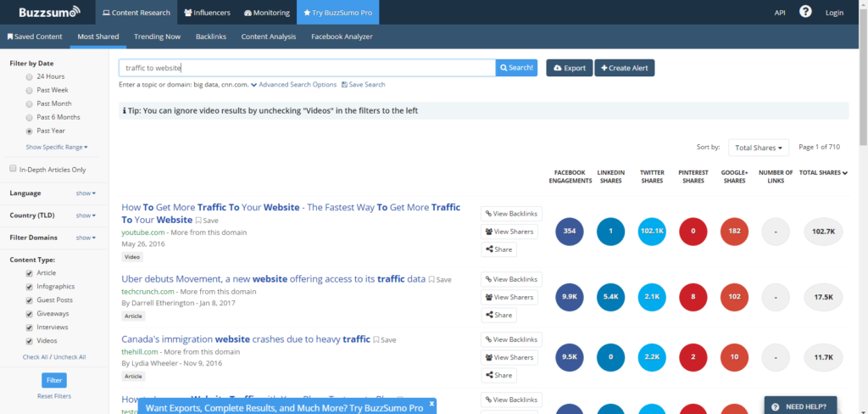This screenshot has width=868, height=414.
Task: Close the BuzzSumo Pro promo banner
Action: point(431,404)
